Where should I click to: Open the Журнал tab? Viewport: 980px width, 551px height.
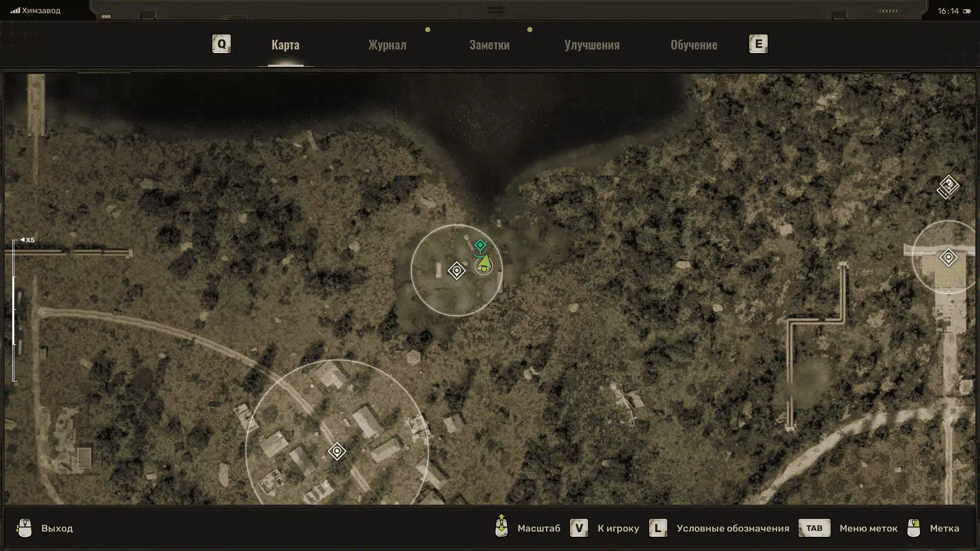tap(387, 45)
